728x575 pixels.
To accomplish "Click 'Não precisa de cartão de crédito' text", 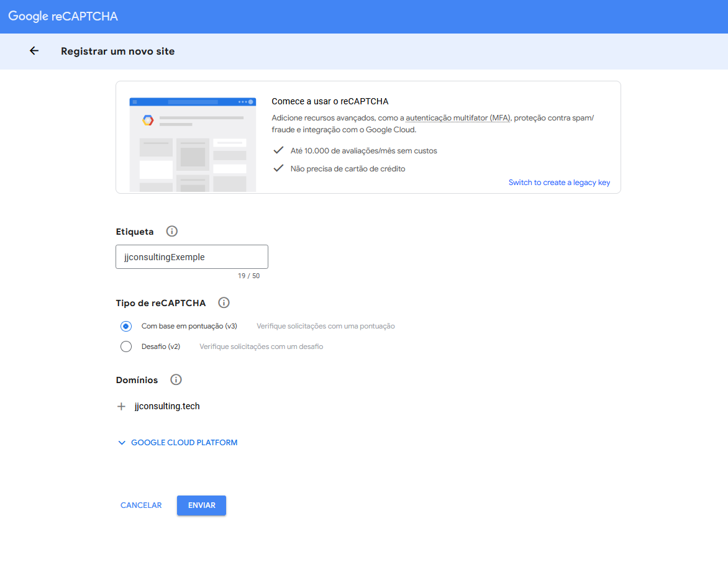I will pos(348,169).
